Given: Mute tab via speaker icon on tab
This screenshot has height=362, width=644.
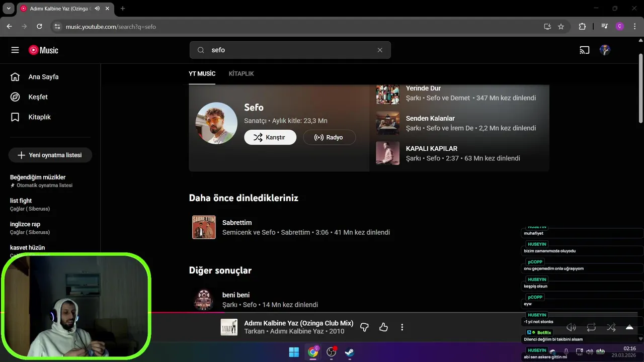Looking at the screenshot, I should pyautogui.click(x=97, y=9).
